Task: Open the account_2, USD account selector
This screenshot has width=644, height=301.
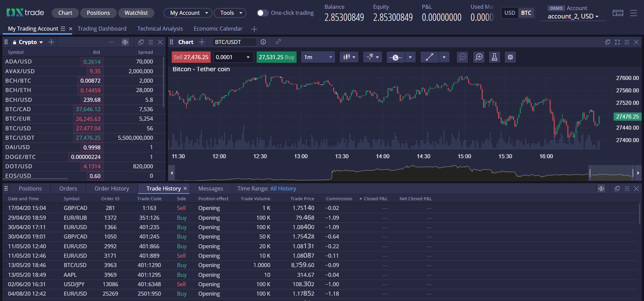Action: (573, 16)
